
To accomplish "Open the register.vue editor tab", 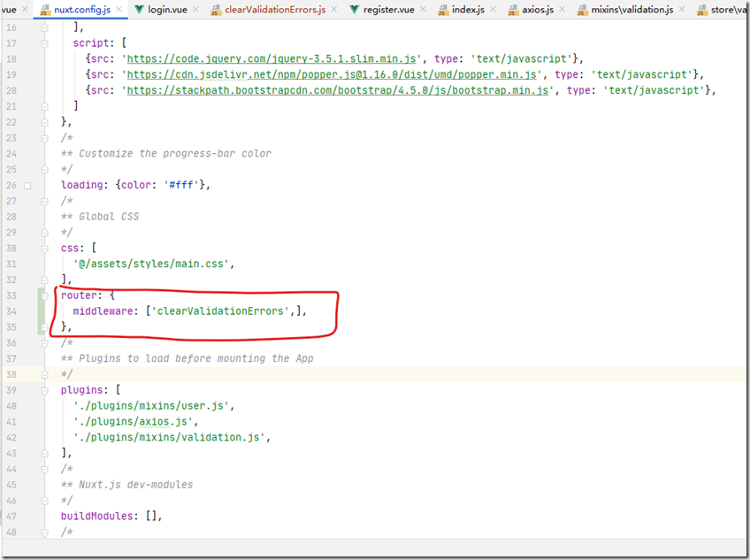I will point(389,9).
